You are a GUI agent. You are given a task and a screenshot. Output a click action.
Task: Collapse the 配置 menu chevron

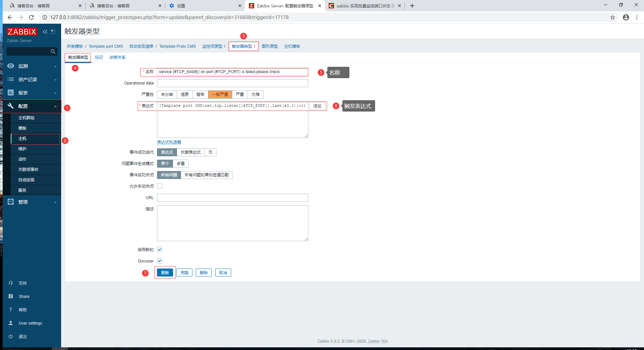pyautogui.click(x=55, y=107)
